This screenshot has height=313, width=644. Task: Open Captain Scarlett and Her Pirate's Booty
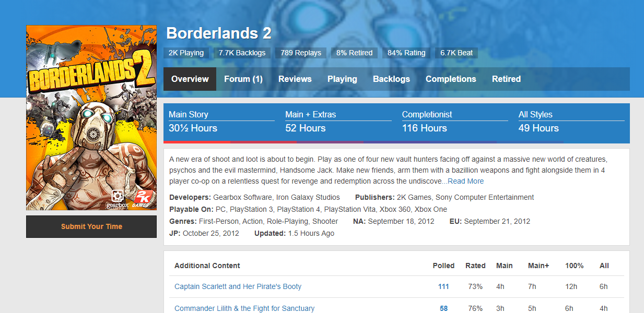pyautogui.click(x=238, y=286)
